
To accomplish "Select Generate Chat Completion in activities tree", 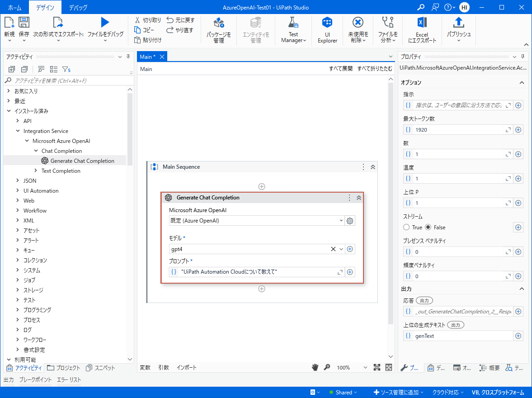I will [82, 161].
